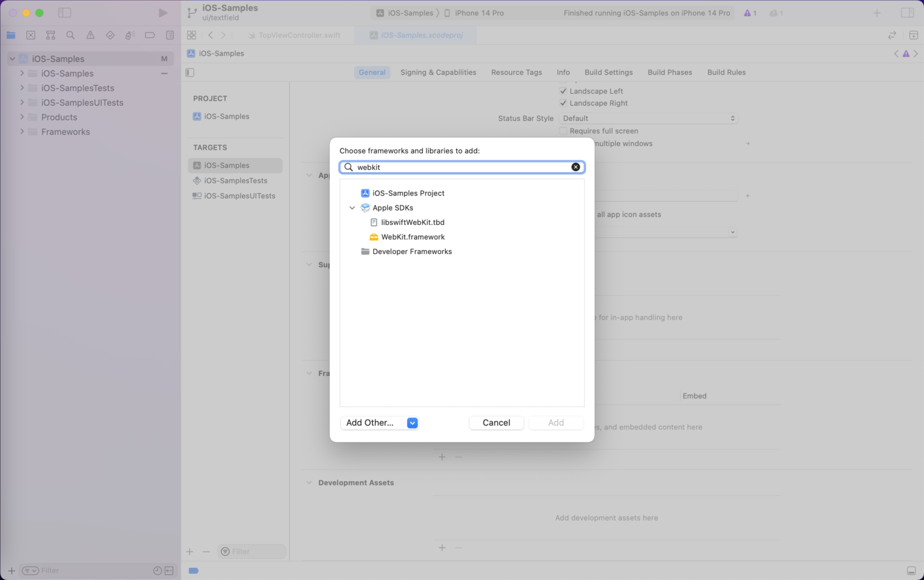
Task: Open the Find navigator
Action: 70,34
